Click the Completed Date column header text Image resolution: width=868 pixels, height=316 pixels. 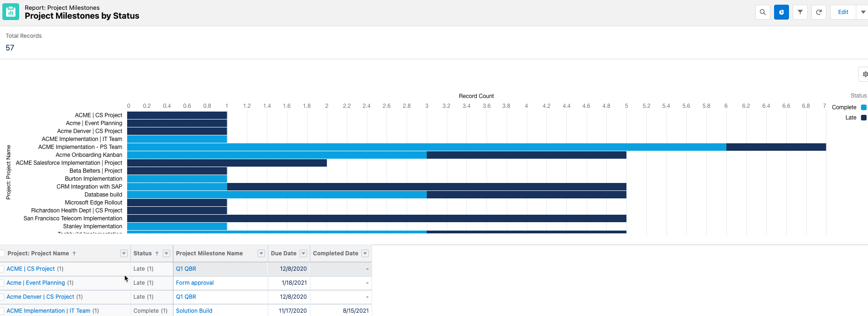click(336, 253)
